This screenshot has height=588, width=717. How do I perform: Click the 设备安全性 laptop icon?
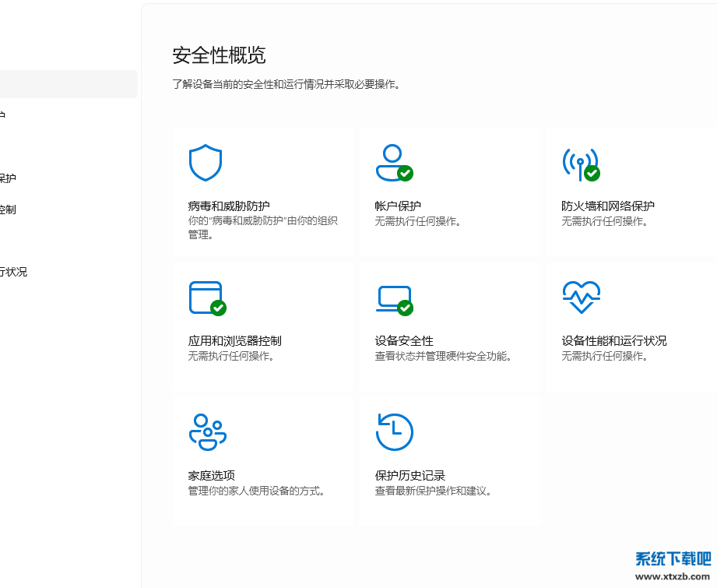pos(394,298)
